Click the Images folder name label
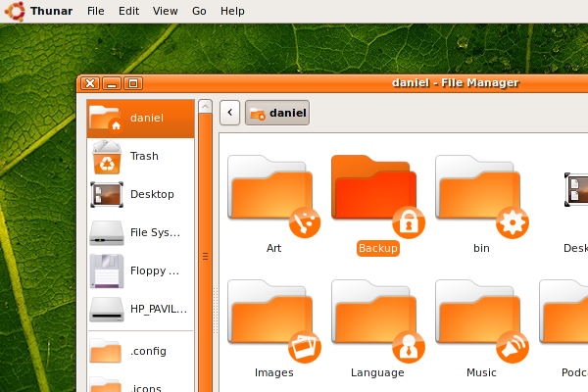This screenshot has height=392, width=588. (x=274, y=372)
